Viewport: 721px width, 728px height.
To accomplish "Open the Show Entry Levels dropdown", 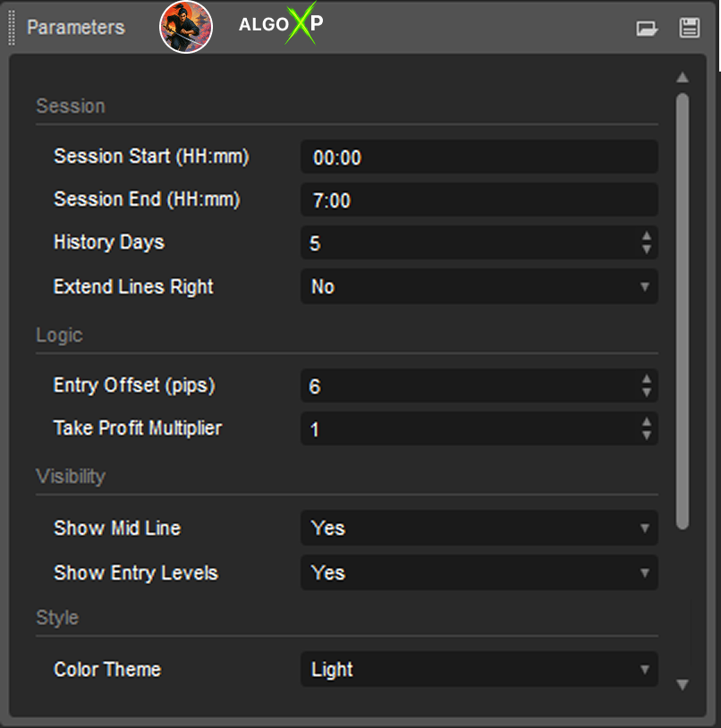I will tap(479, 573).
